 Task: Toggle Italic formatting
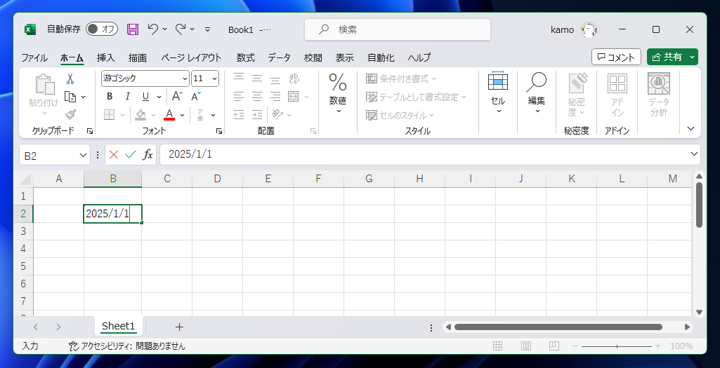128,96
